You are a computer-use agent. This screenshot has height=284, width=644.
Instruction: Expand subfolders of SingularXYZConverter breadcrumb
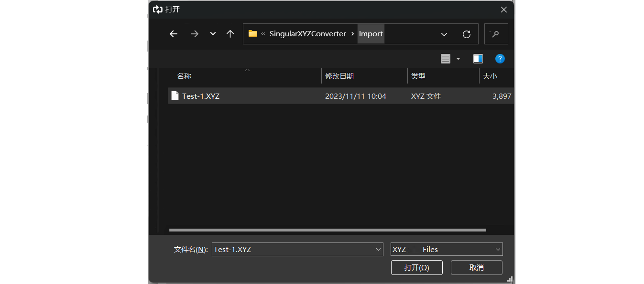353,34
